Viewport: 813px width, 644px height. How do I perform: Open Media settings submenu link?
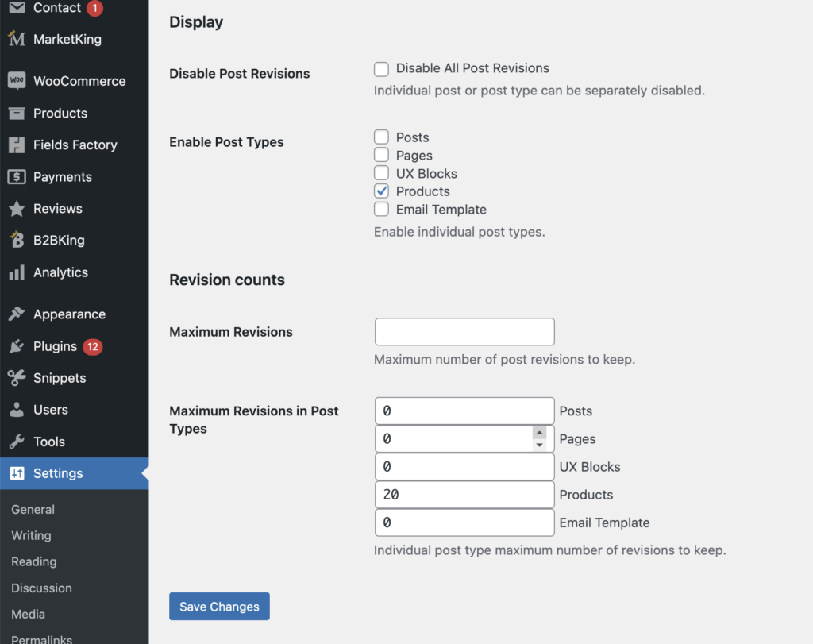[28, 614]
